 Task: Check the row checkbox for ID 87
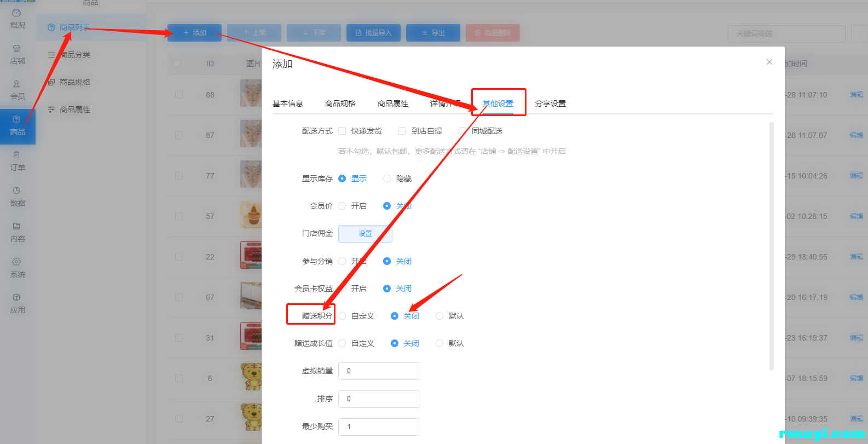pos(179,135)
